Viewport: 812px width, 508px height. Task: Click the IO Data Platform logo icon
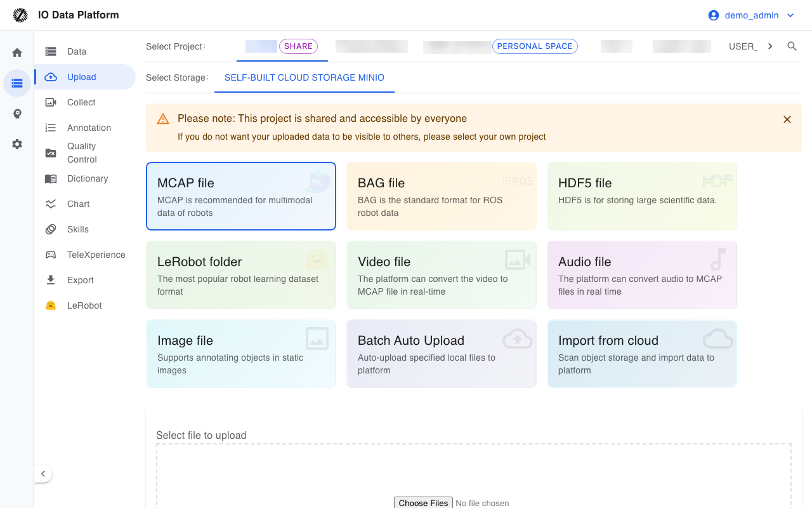point(20,15)
